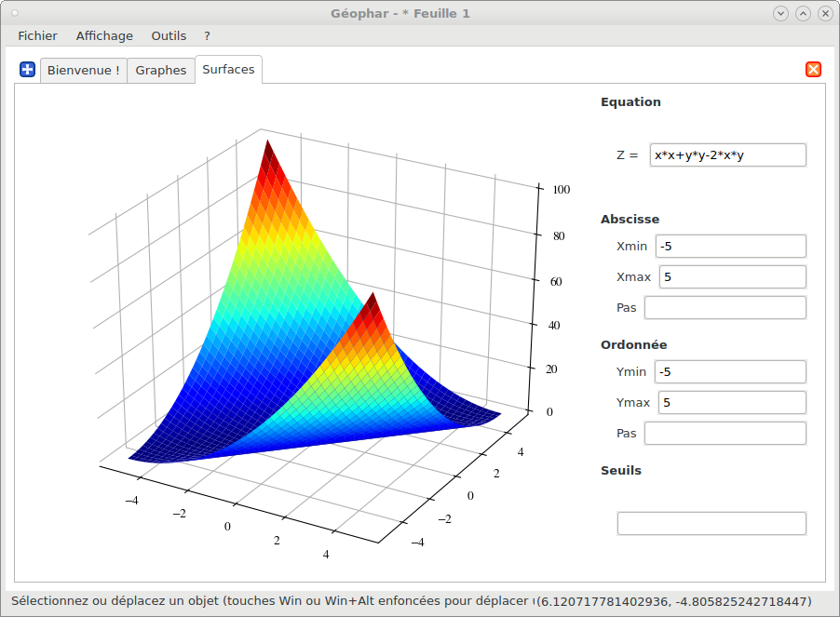Click the blue plus new-tab icon
The width and height of the screenshot is (840, 617).
(x=27, y=70)
